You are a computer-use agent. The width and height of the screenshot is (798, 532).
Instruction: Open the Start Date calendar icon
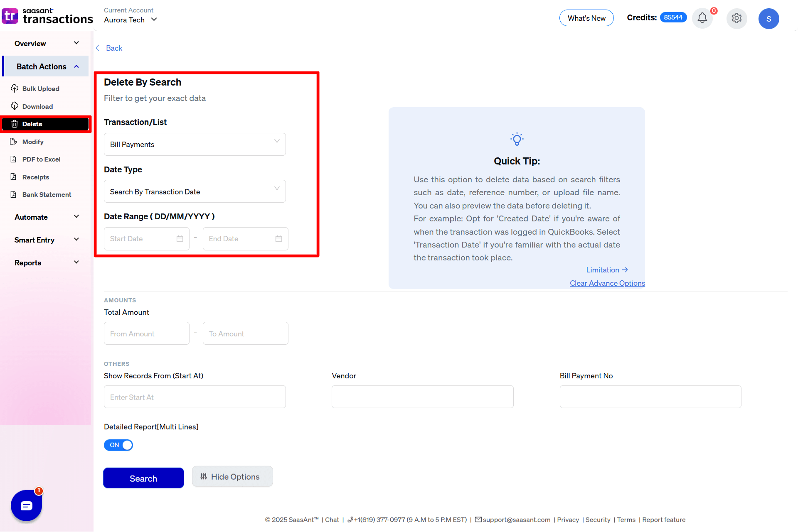click(x=180, y=239)
